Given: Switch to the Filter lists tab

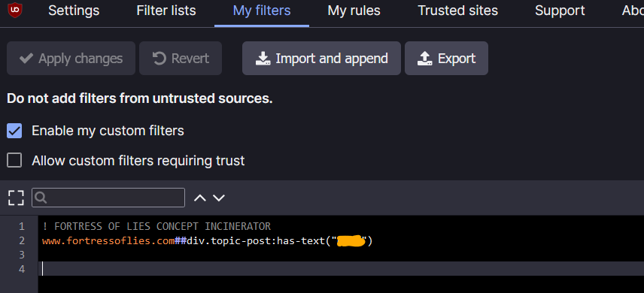Looking at the screenshot, I should [x=166, y=11].
